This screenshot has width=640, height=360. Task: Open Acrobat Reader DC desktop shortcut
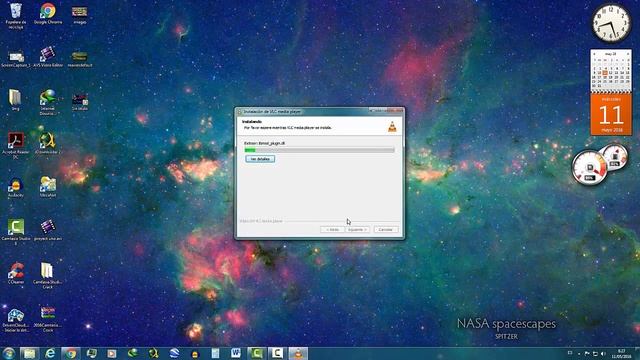tap(16, 145)
